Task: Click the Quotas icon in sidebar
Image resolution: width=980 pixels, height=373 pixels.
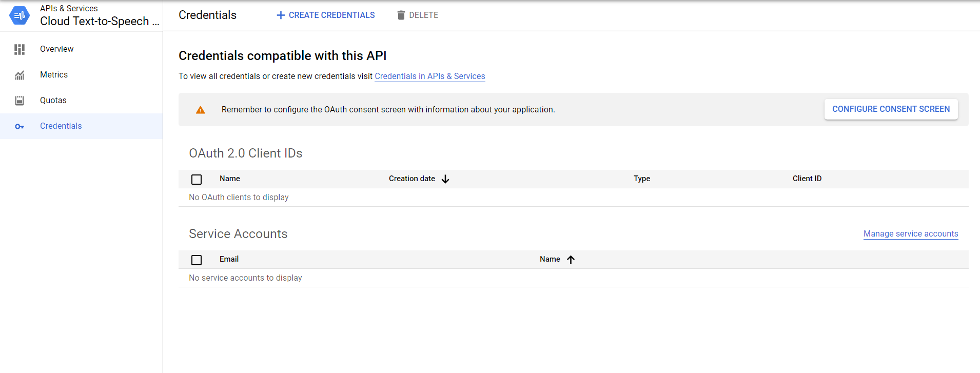Action: [x=19, y=101]
